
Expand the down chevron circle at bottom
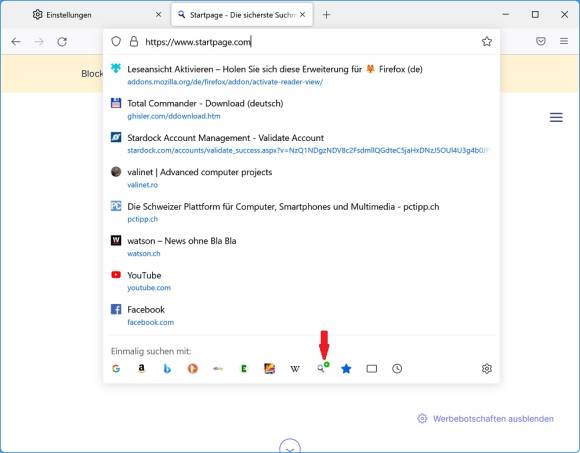290,446
